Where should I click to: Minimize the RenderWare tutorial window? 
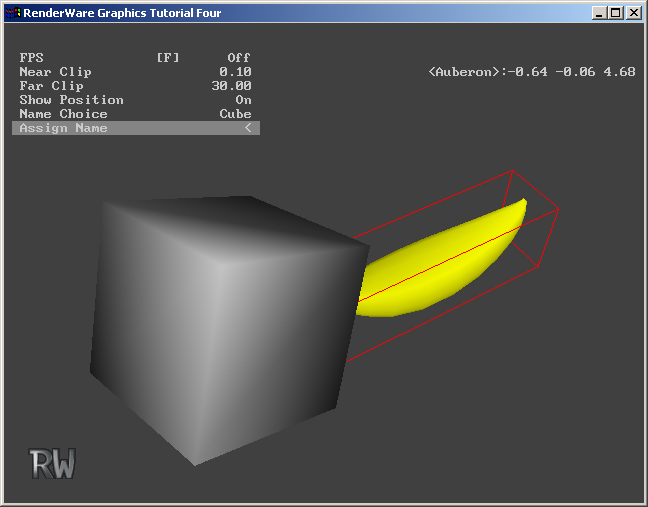598,13
